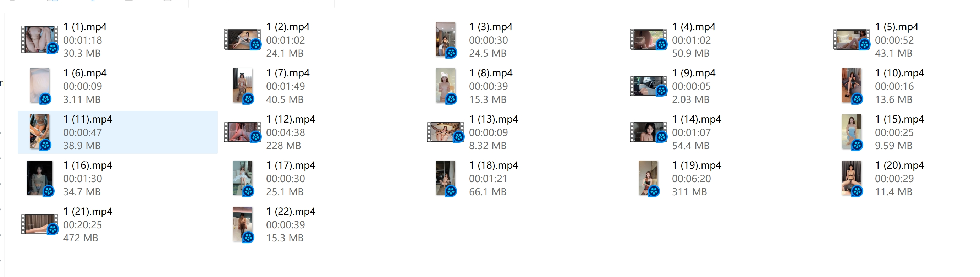Click the 1 (22).mp4 filename
The image size is (980, 277).
[291, 211]
